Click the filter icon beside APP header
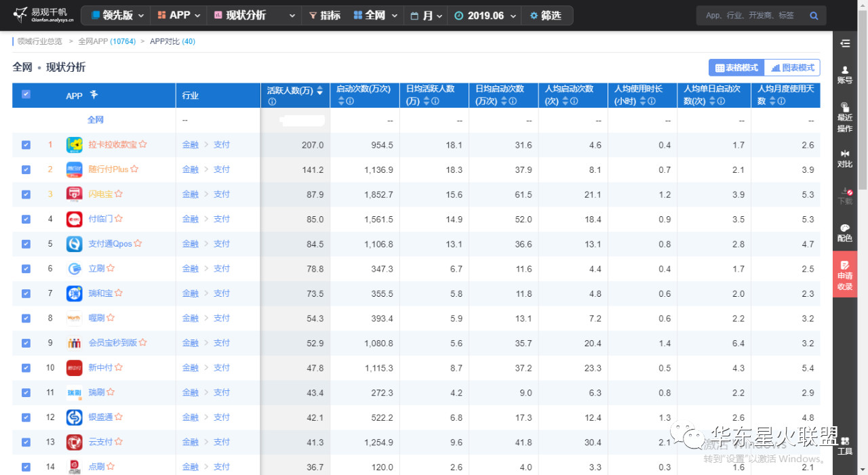Image resolution: width=868 pixels, height=475 pixels. coord(94,95)
